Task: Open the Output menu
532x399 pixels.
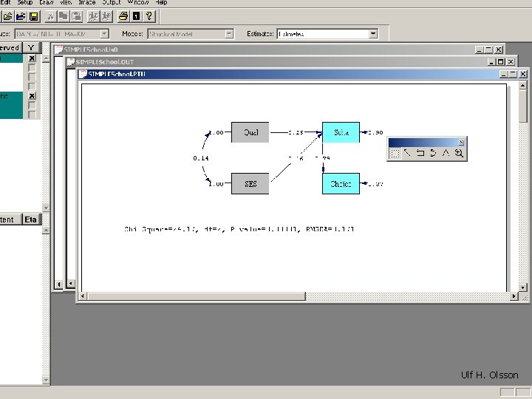Action: click(112, 2)
